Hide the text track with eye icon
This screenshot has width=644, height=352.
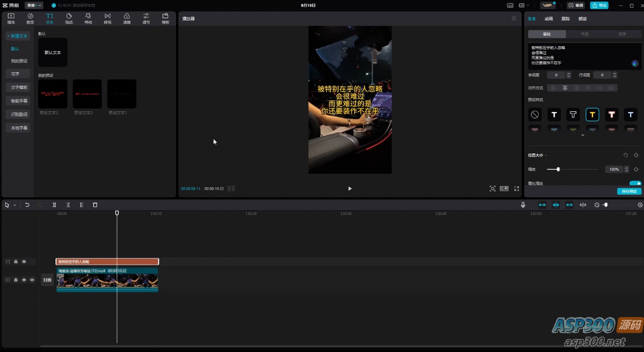(24, 262)
